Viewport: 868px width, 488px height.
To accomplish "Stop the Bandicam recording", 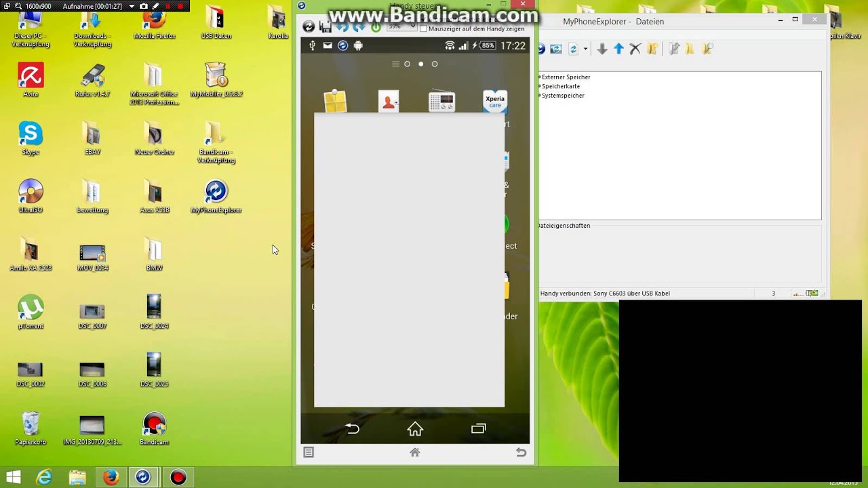I will coord(180,6).
